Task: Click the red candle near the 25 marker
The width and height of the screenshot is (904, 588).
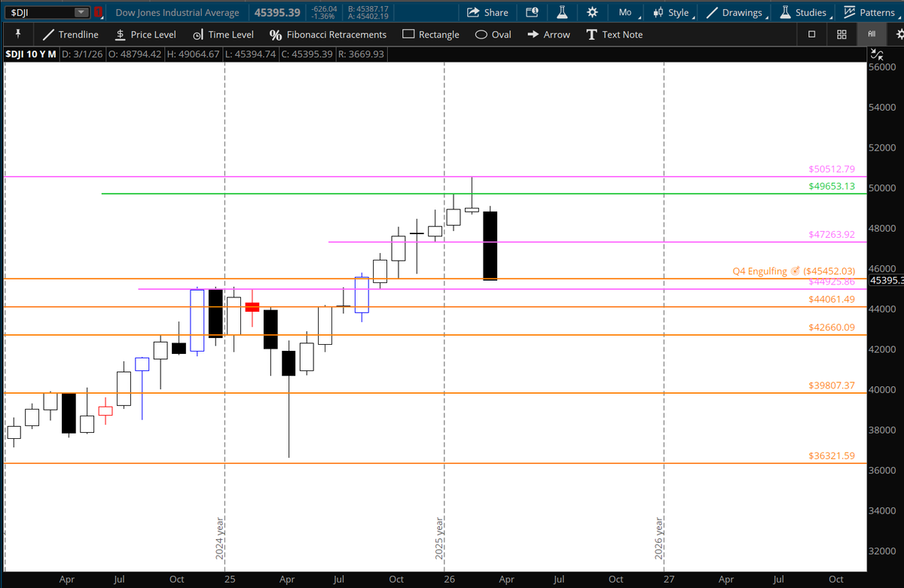Action: (252, 306)
